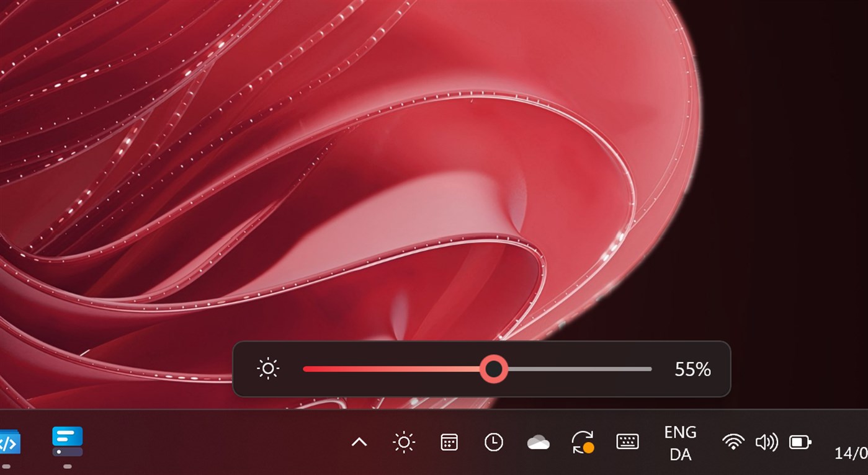Click the sun icon beside the brightness slider
The image size is (868, 475).
point(268,369)
